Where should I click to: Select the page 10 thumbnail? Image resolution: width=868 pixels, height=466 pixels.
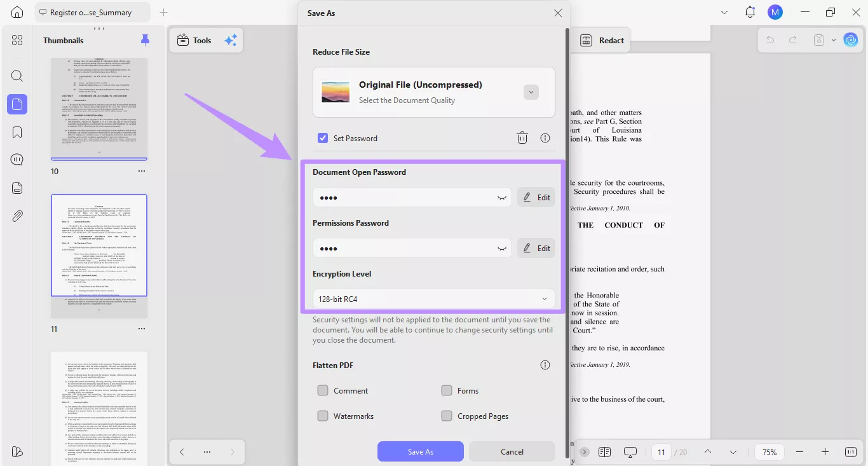[x=99, y=108]
